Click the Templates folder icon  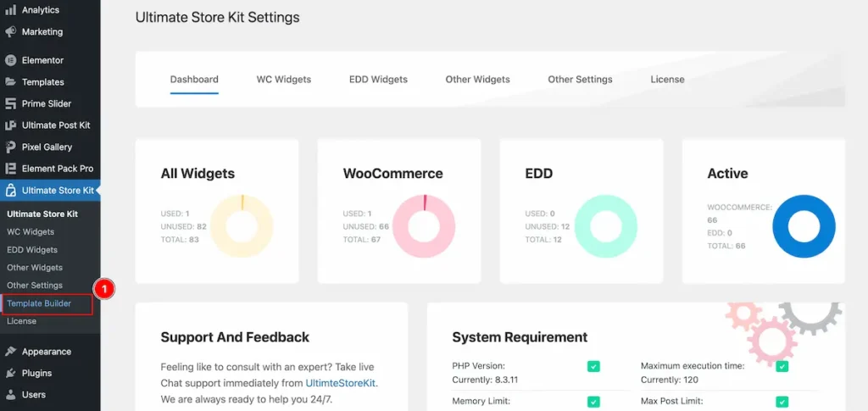coord(10,82)
